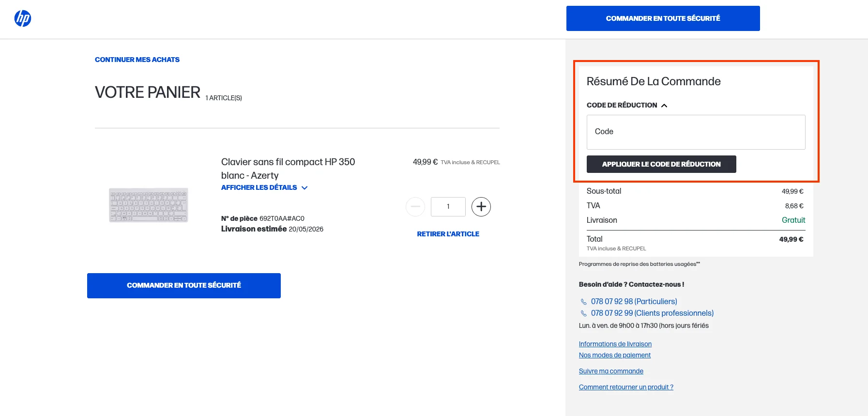The height and width of the screenshot is (416, 868).
Task: Click the Total amount 49,99 €
Action: [x=791, y=239]
